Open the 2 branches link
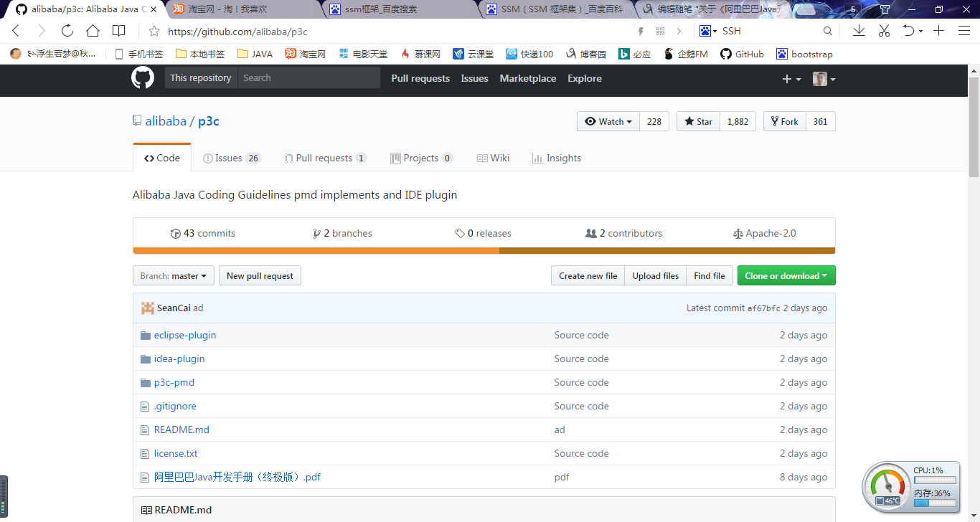This screenshot has width=980, height=522. (x=343, y=233)
